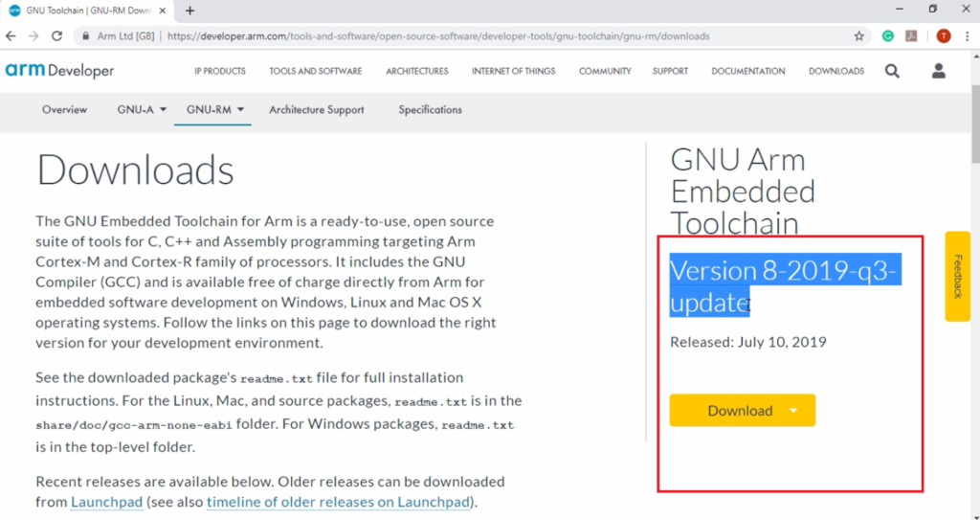The image size is (980, 520).
Task: Click the yellow Download button
Action: (x=742, y=411)
